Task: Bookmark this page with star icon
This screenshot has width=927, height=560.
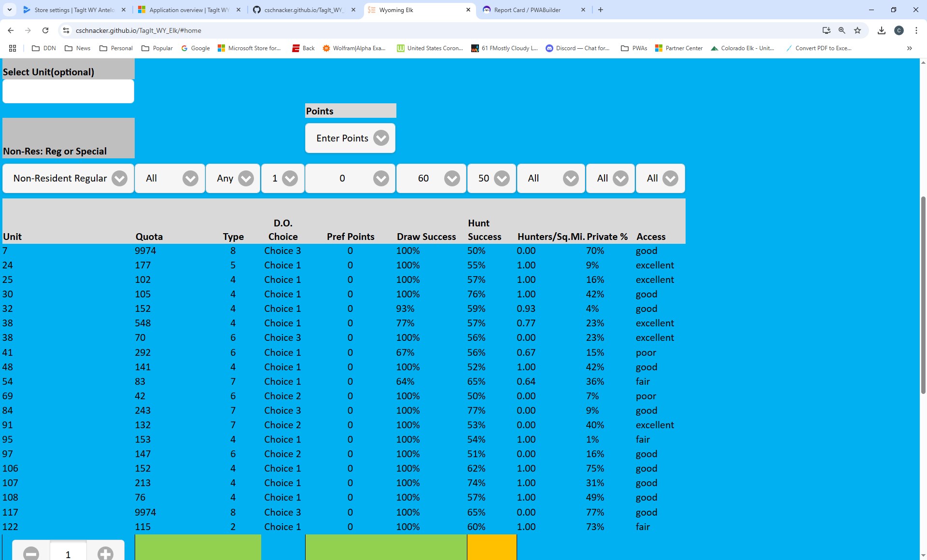Action: [x=857, y=30]
